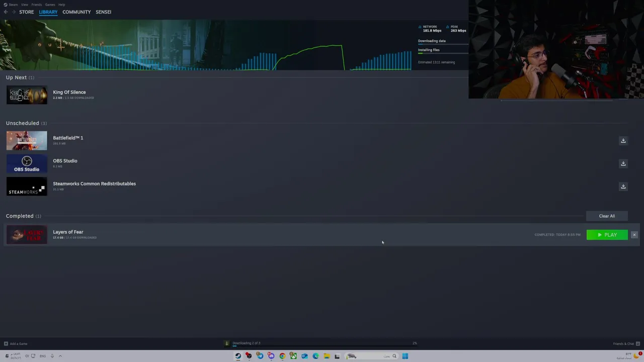Download OBS Studio using its download icon
Screen dimensions: 644x362
coord(623,163)
